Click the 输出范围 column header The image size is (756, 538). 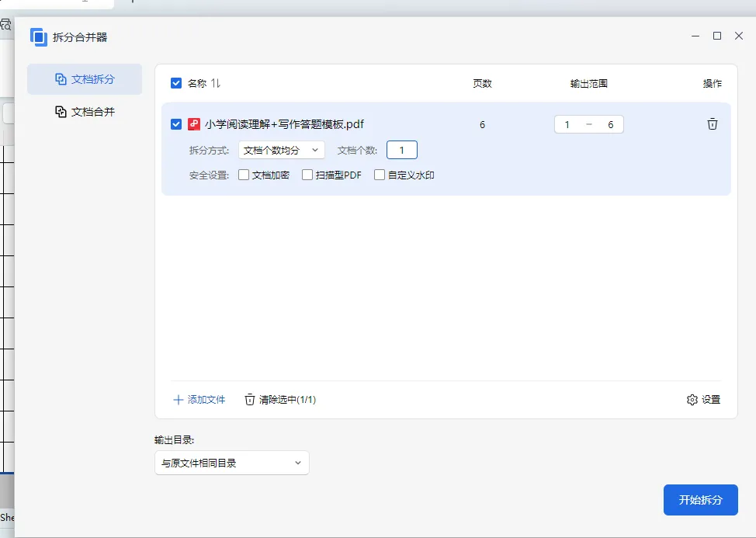(588, 83)
